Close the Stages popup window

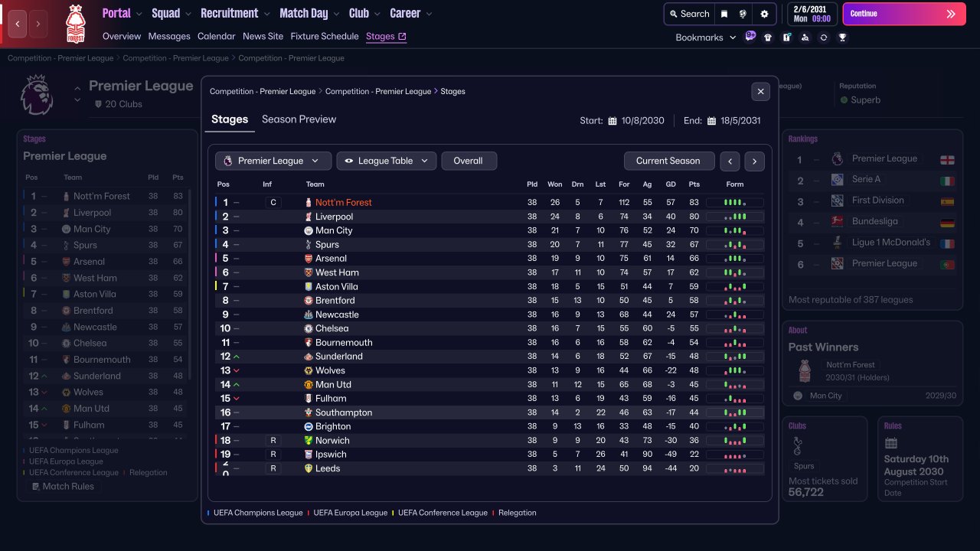(x=760, y=91)
